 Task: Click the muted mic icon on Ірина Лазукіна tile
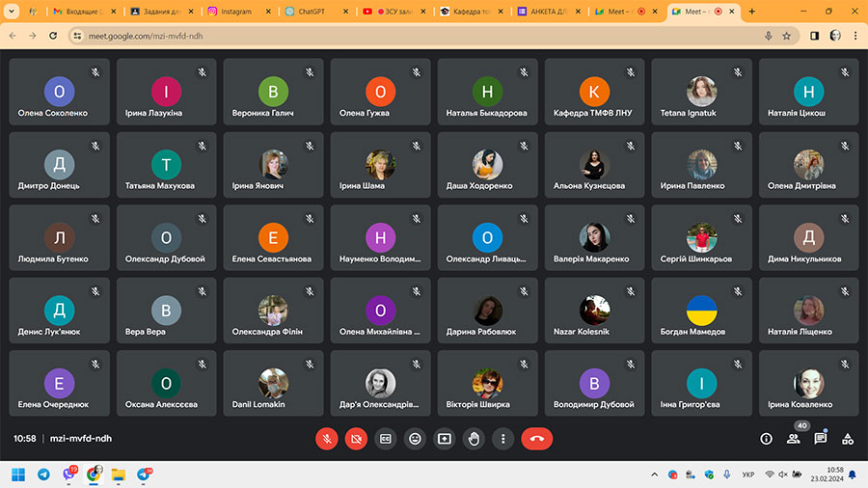click(x=203, y=72)
